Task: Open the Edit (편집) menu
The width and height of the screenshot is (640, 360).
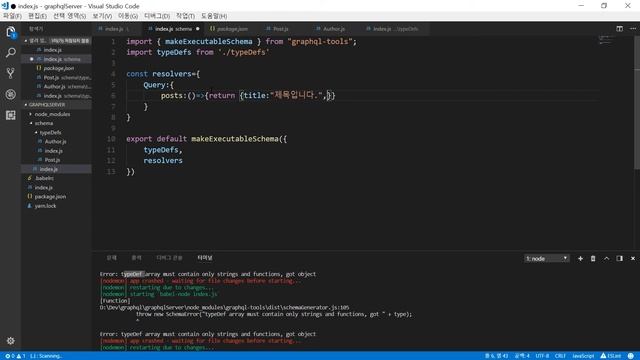Action: click(x=37, y=16)
